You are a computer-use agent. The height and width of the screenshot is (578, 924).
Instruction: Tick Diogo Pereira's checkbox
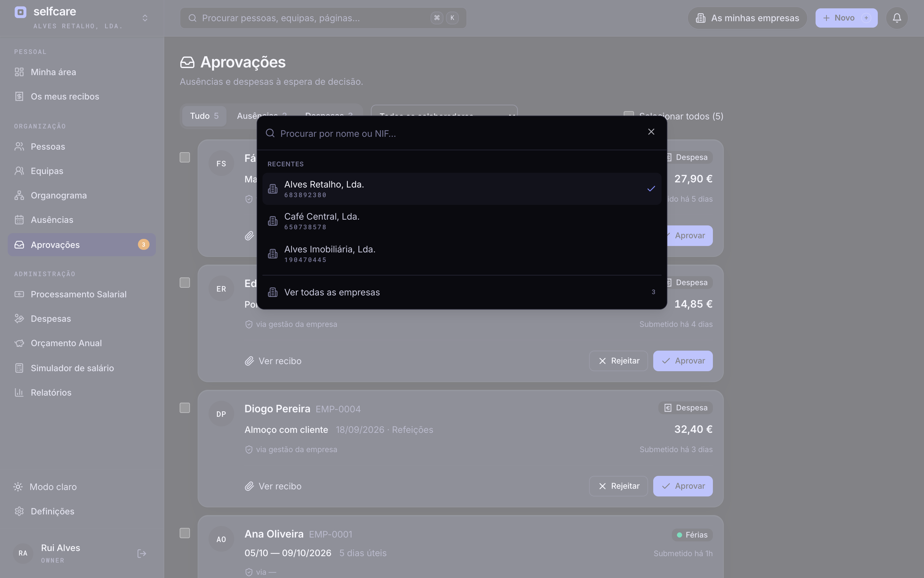coord(185,408)
